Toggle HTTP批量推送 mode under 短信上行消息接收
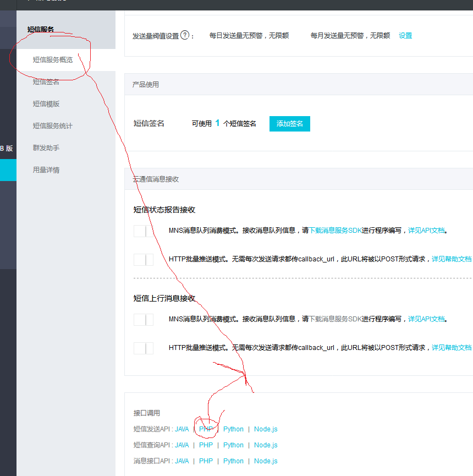The width and height of the screenshot is (473, 476). [x=144, y=348]
